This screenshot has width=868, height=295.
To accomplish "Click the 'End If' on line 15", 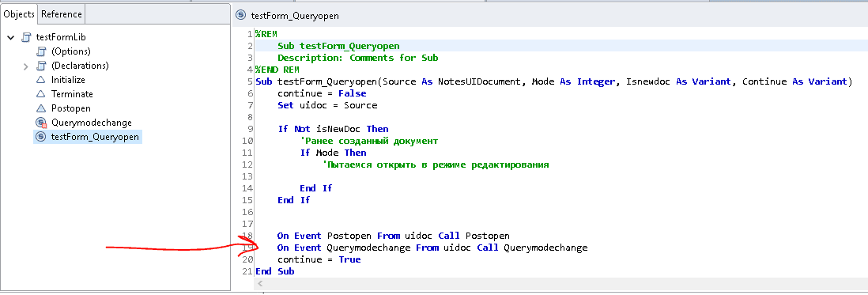I will click(x=294, y=200).
